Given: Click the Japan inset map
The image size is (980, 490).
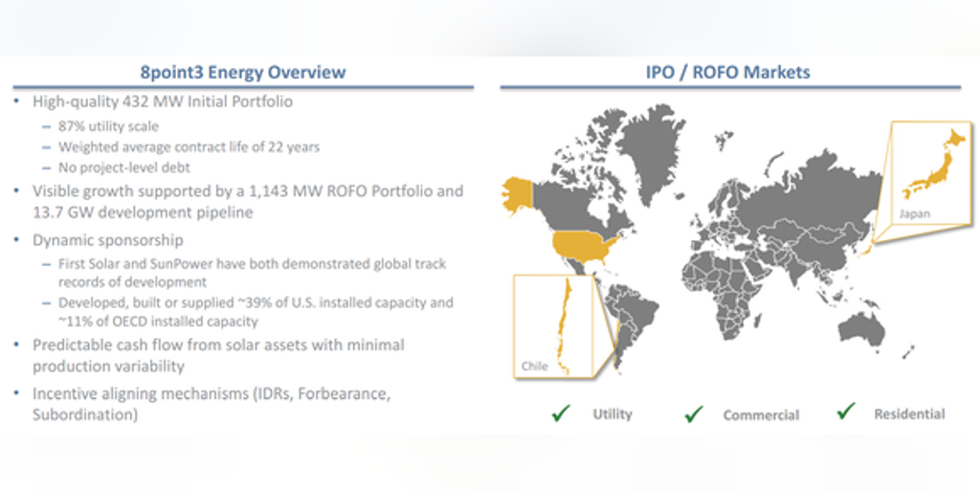Looking at the screenshot, I should [x=931, y=173].
